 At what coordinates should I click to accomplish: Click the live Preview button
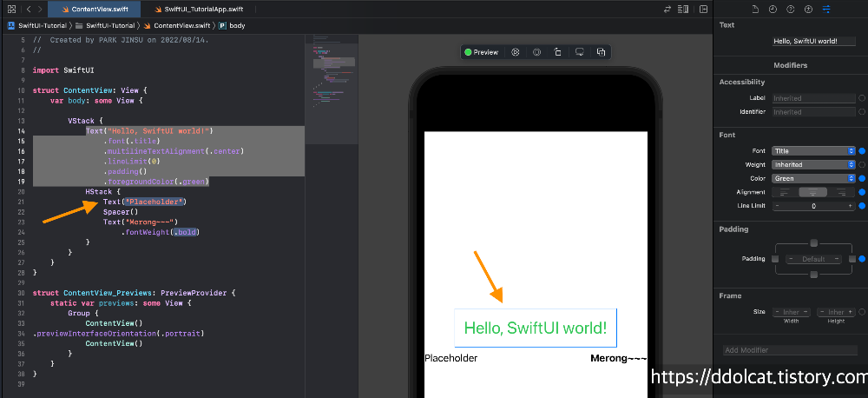(482, 52)
